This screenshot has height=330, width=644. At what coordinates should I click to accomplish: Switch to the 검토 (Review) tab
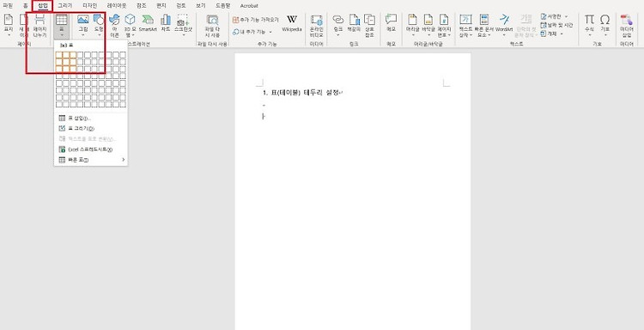point(180,6)
